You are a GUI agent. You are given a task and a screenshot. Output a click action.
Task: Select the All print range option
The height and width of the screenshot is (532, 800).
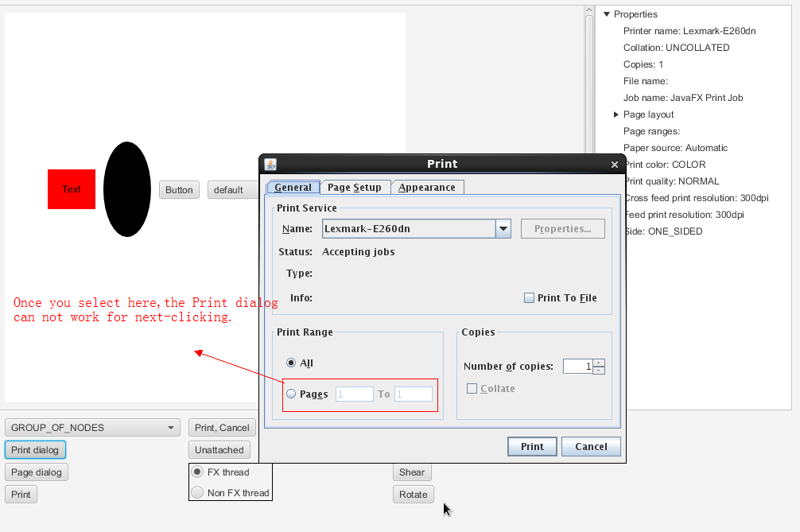(x=291, y=363)
